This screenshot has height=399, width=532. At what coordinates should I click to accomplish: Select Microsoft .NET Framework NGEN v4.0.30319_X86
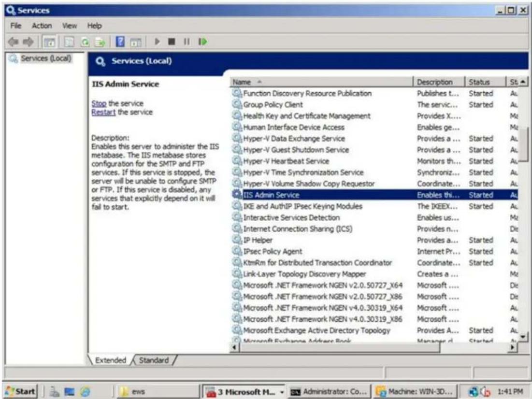(375, 319)
